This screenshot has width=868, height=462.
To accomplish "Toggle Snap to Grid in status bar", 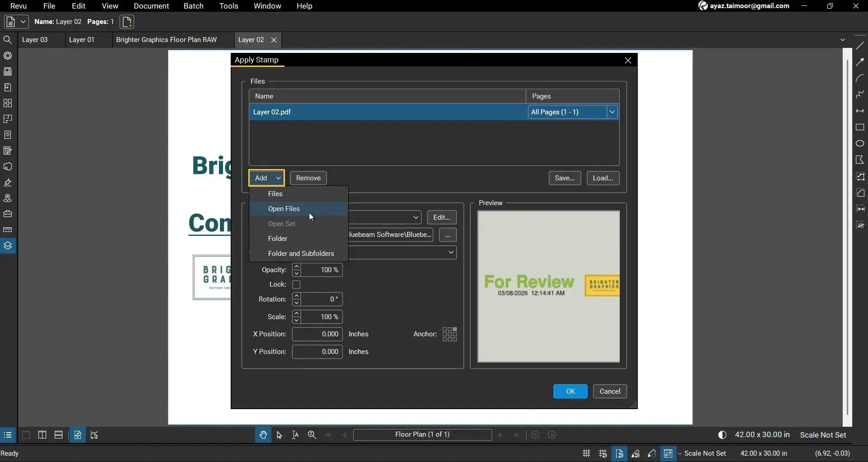I will click(603, 454).
